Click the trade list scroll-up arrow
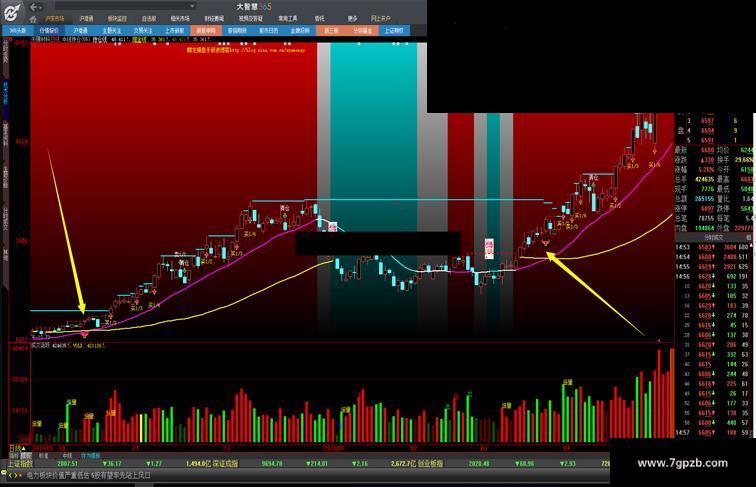 (x=752, y=246)
